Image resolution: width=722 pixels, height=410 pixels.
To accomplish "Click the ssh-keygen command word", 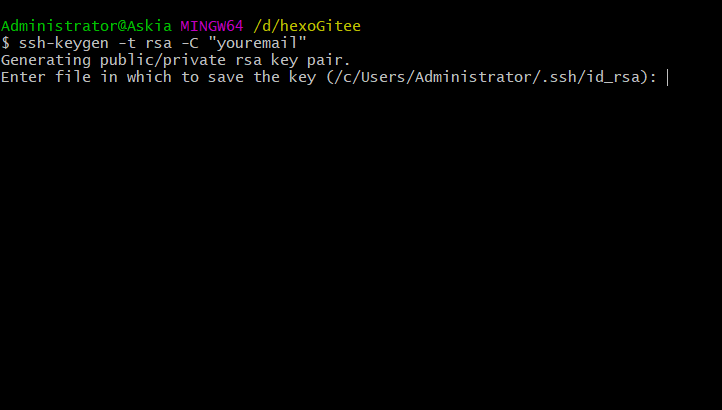I will click(x=64, y=43).
